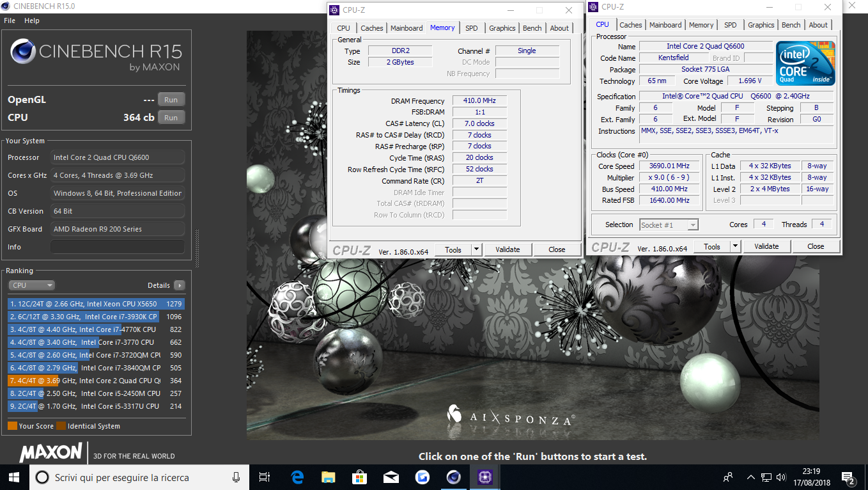Show hidden system tray icons

(751, 477)
